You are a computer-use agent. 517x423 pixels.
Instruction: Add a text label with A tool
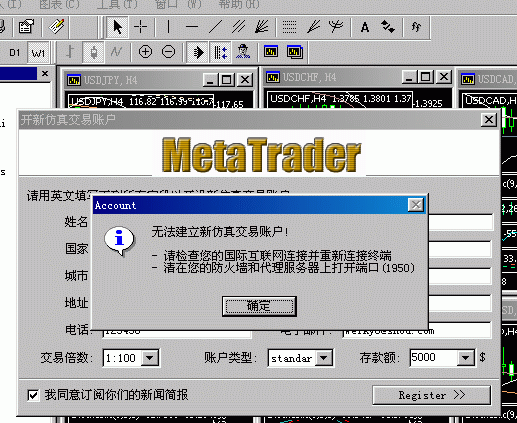tap(365, 27)
